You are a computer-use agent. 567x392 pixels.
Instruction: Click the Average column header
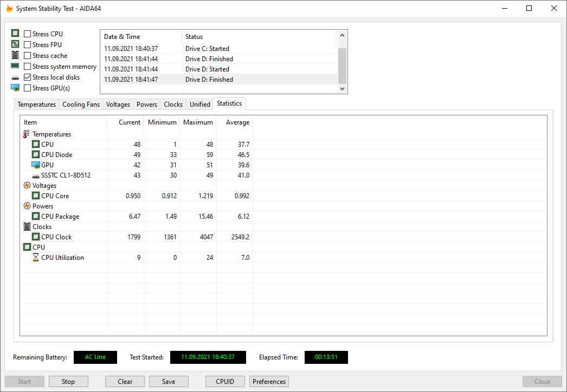tap(235, 122)
